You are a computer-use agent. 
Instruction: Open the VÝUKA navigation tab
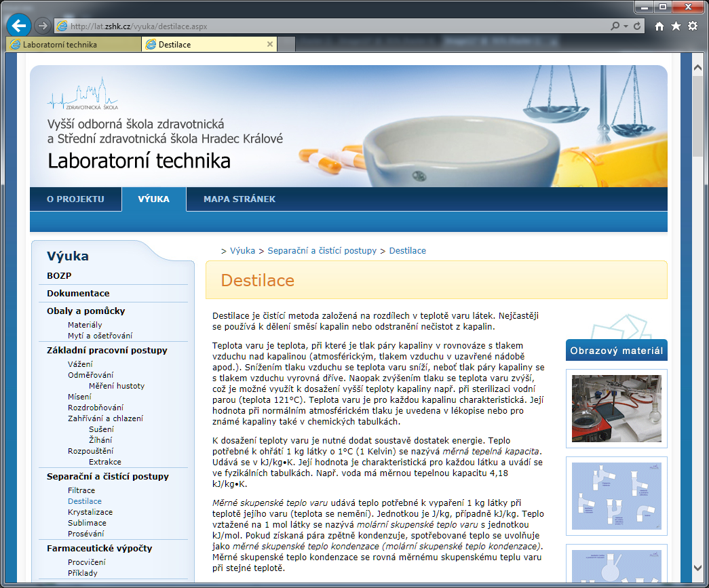[154, 199]
